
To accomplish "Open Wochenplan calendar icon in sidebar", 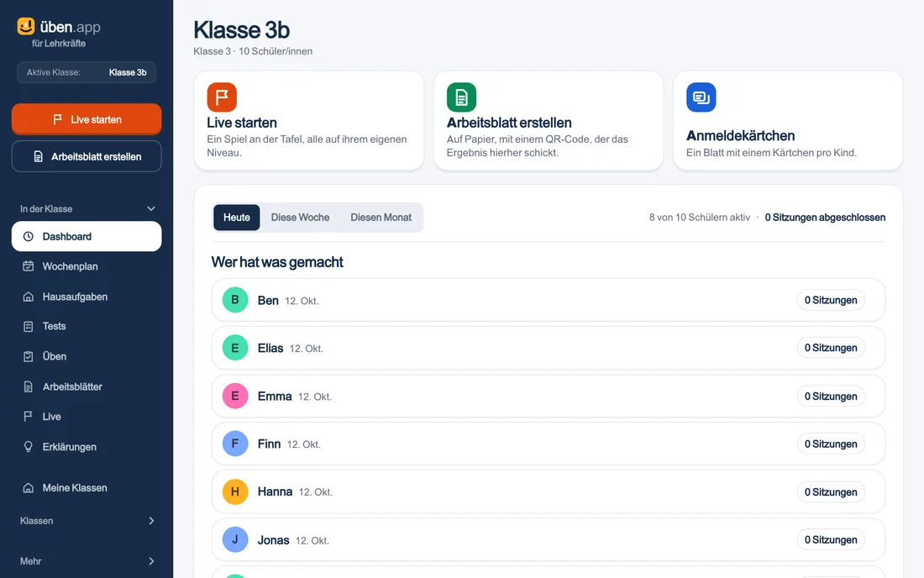I will click(x=29, y=266).
